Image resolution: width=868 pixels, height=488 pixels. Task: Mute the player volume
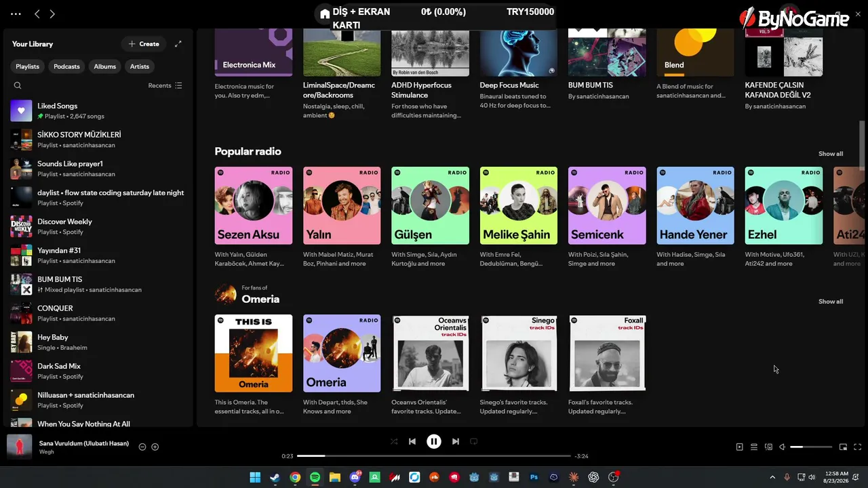click(782, 447)
